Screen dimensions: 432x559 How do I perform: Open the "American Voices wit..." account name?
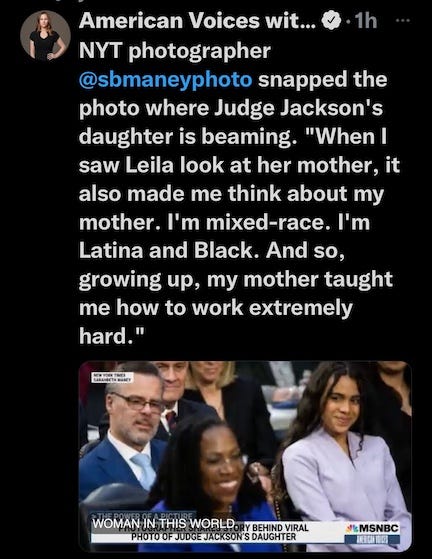(x=198, y=21)
